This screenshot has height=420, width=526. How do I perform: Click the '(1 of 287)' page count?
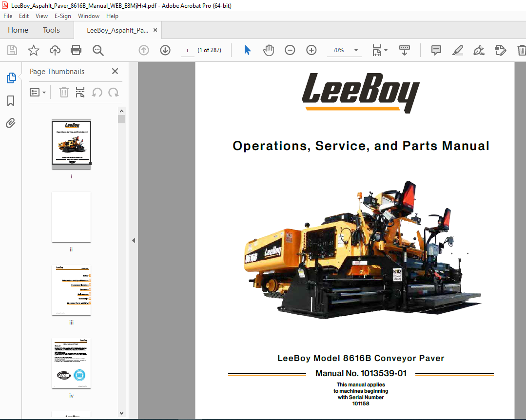click(209, 50)
